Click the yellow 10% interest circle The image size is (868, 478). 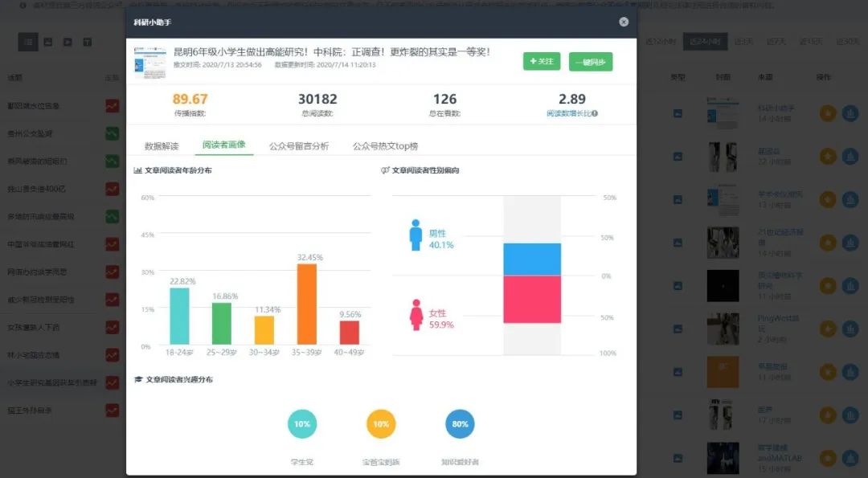(381, 424)
